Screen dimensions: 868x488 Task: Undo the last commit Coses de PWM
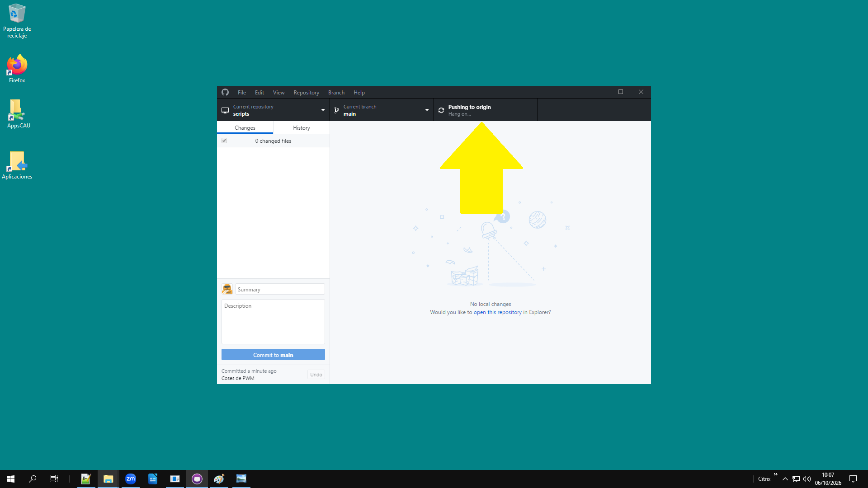click(x=316, y=375)
